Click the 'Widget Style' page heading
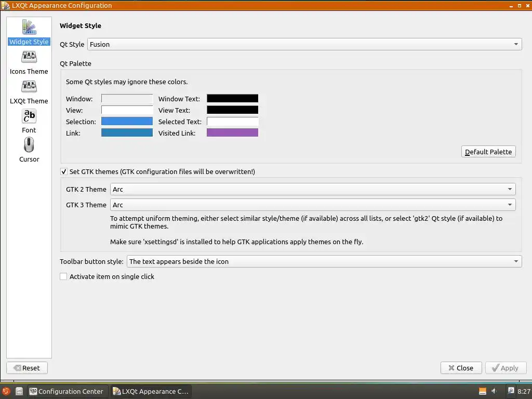The height and width of the screenshot is (399, 532). click(81, 26)
